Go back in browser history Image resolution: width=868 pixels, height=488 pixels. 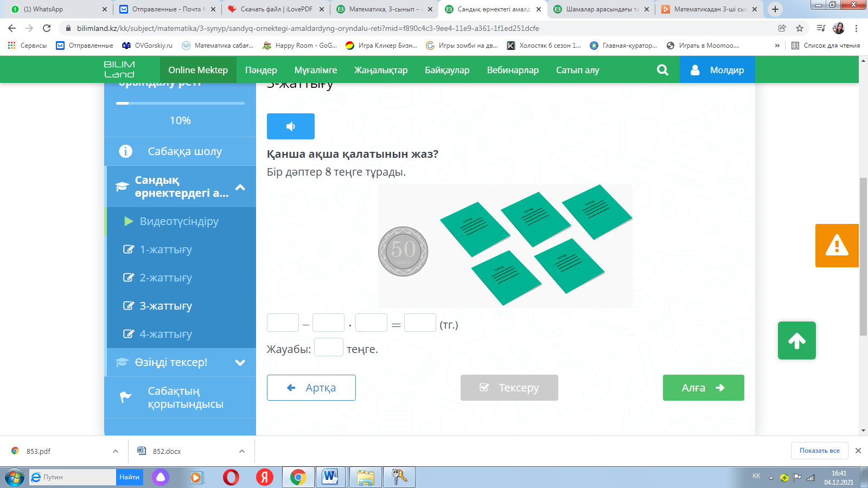(x=12, y=28)
